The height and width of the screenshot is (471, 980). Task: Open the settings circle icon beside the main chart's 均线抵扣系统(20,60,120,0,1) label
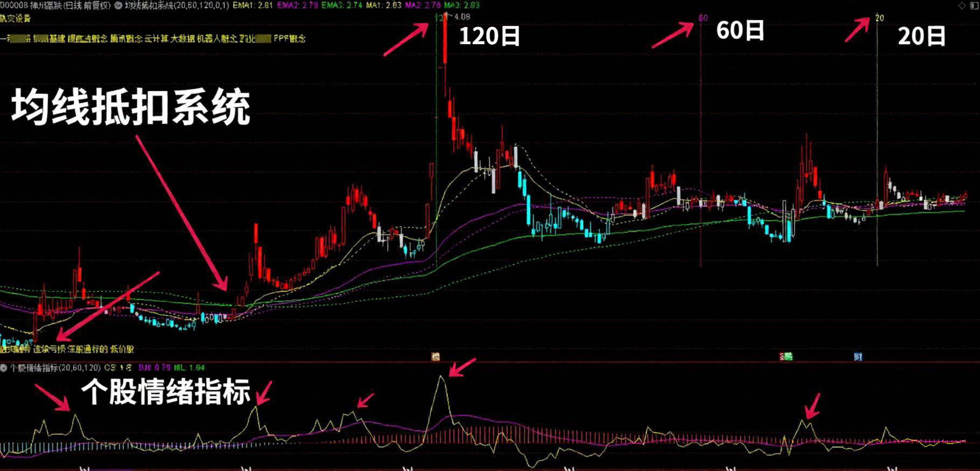(x=118, y=5)
